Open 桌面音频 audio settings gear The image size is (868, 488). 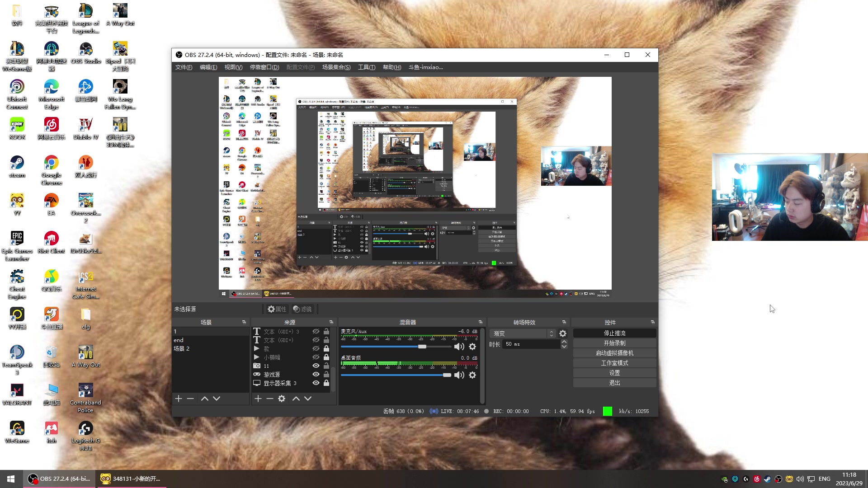(x=472, y=375)
